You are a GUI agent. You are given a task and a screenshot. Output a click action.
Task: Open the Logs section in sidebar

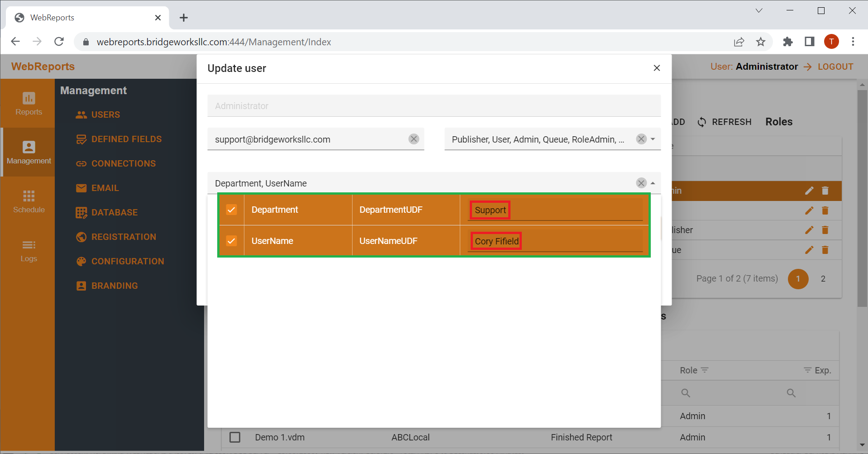[29, 250]
